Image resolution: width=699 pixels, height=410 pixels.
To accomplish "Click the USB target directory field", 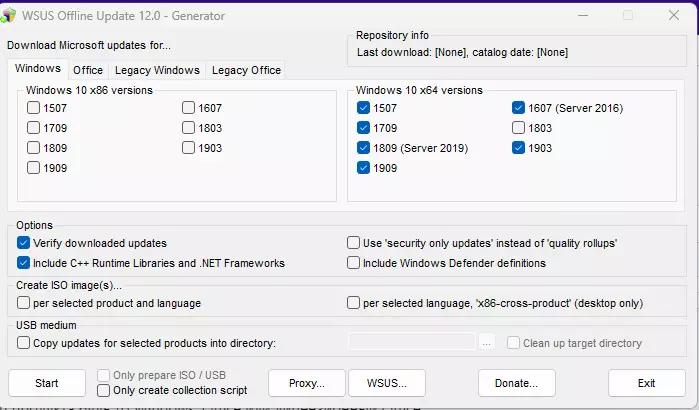I will 412,341.
